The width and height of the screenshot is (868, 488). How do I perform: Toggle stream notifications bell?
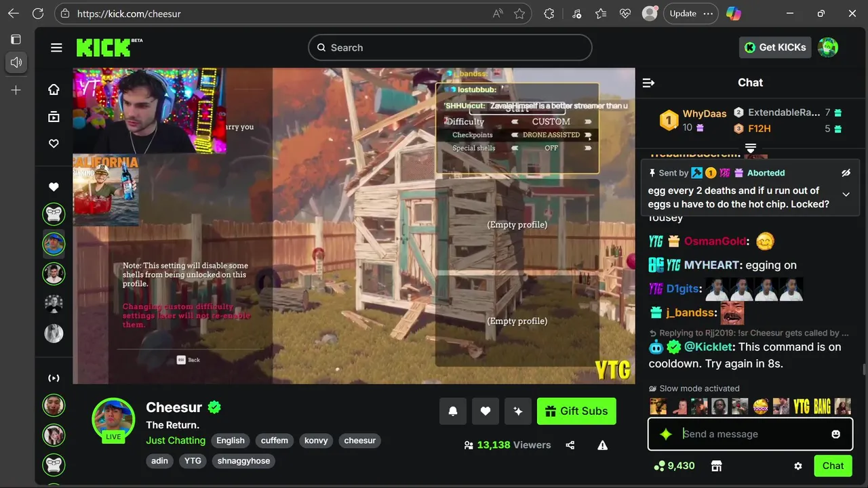click(453, 411)
